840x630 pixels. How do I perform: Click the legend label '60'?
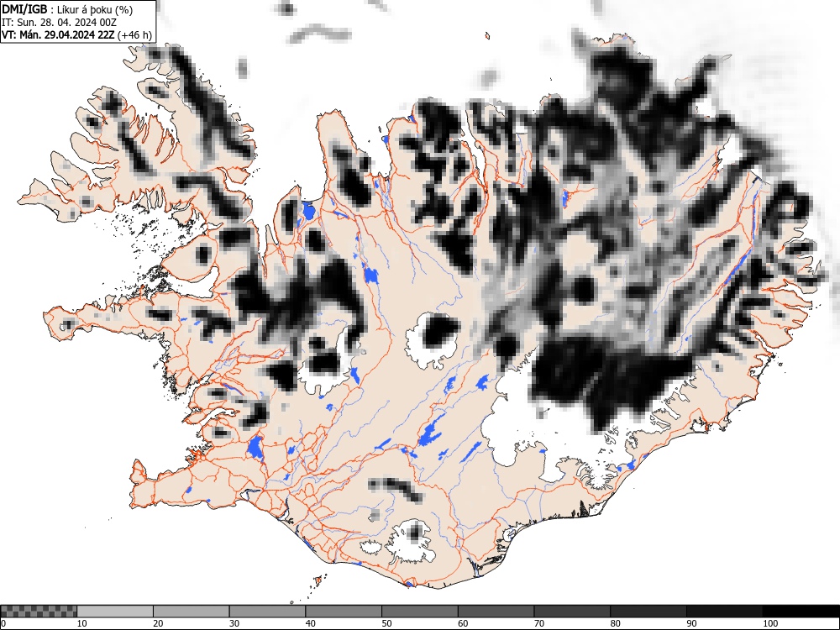[x=462, y=623]
